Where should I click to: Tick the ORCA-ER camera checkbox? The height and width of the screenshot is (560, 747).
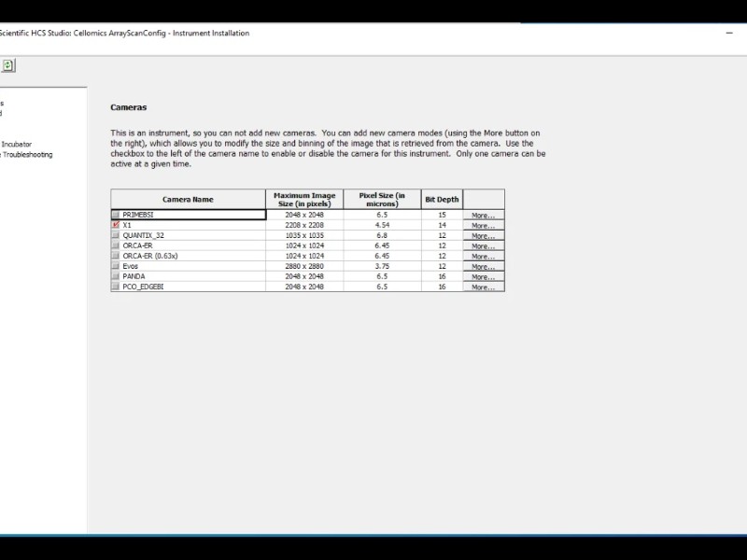tap(115, 245)
